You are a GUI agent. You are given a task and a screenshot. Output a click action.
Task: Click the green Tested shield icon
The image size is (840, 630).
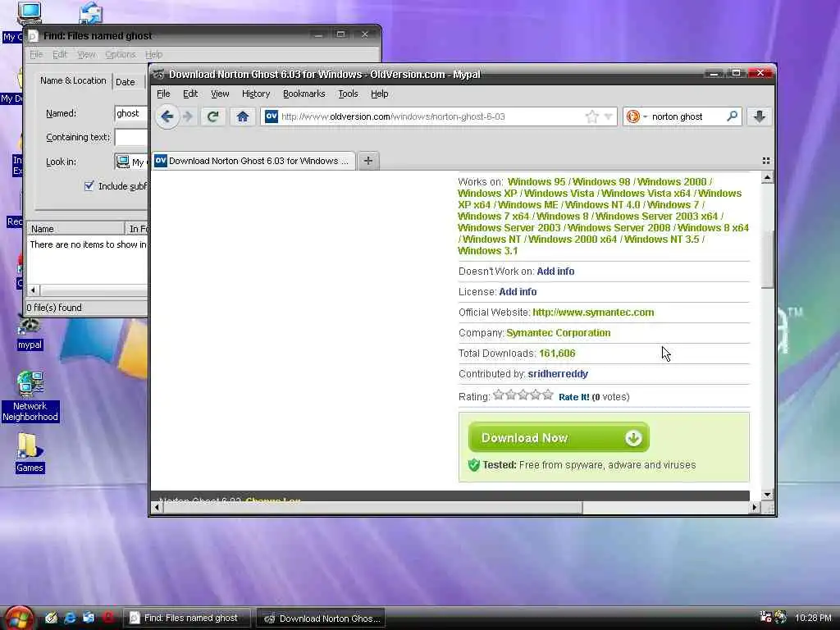pos(473,464)
